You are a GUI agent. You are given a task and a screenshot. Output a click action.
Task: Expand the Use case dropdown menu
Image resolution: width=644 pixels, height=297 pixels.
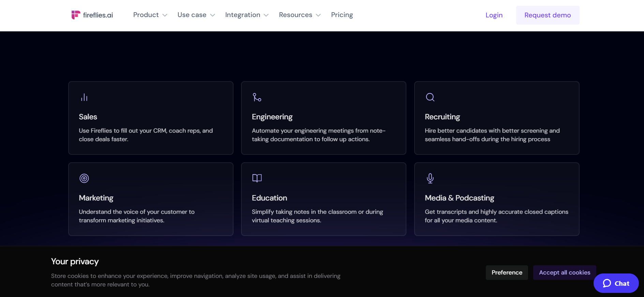coord(196,15)
